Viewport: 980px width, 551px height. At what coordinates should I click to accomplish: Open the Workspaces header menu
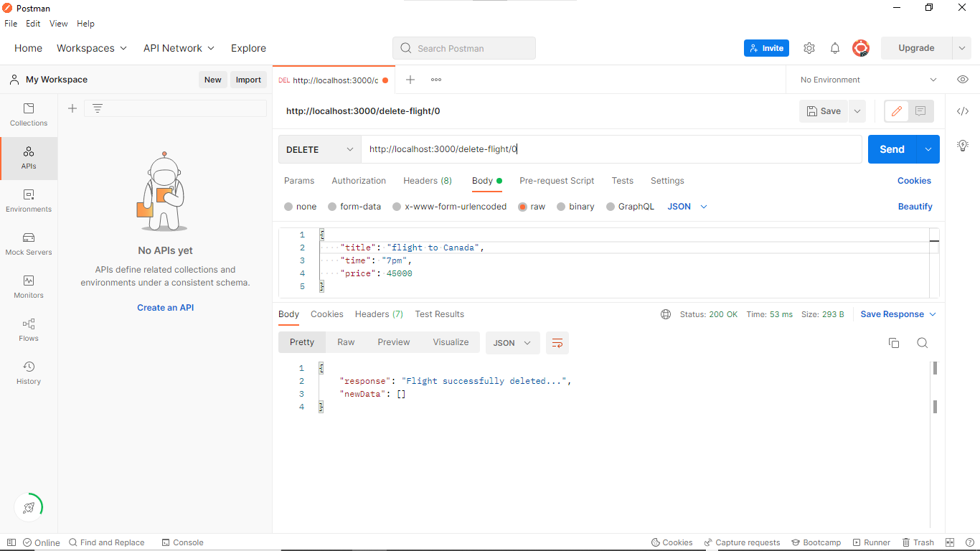point(92,48)
